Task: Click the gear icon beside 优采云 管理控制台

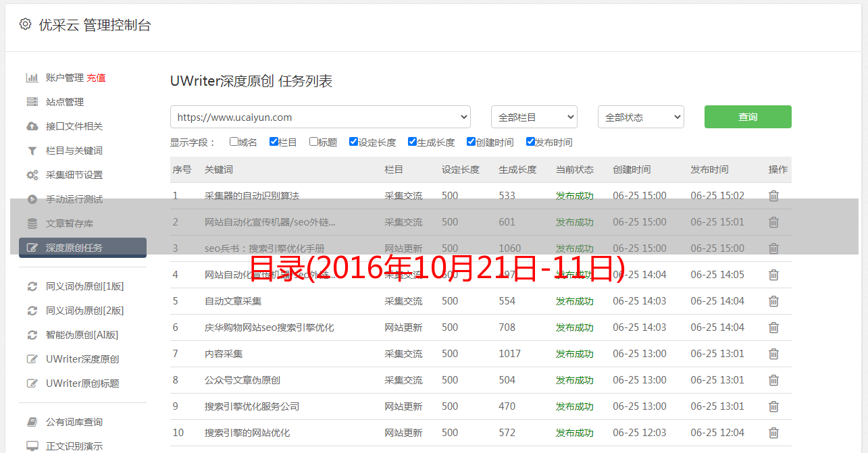Action: 25,24
